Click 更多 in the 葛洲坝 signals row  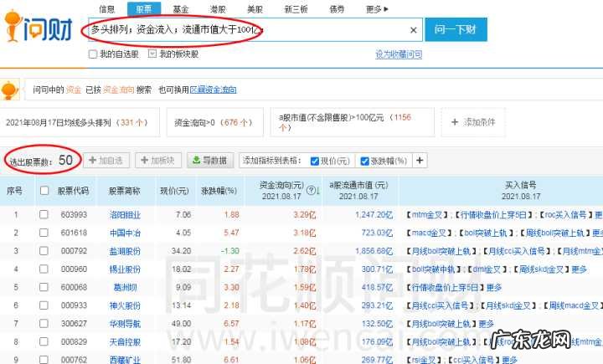494,288
